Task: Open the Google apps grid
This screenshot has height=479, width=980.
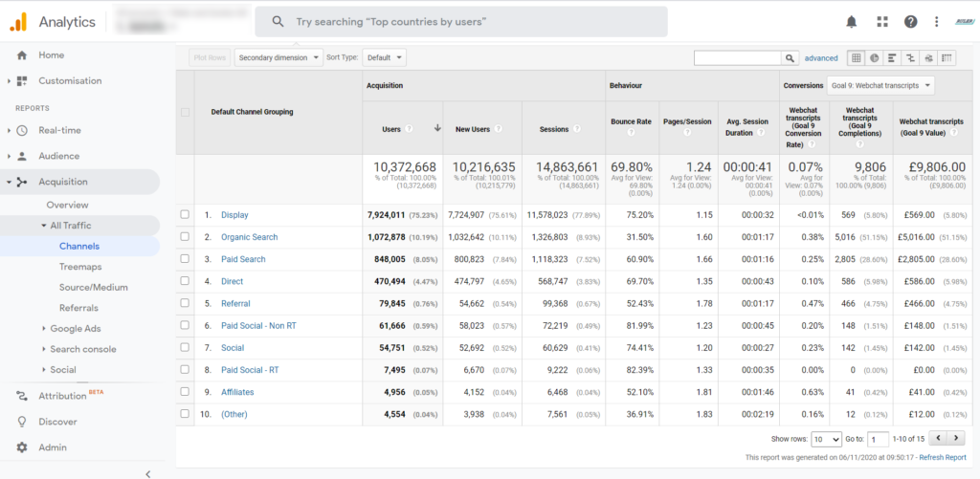Action: (881, 22)
